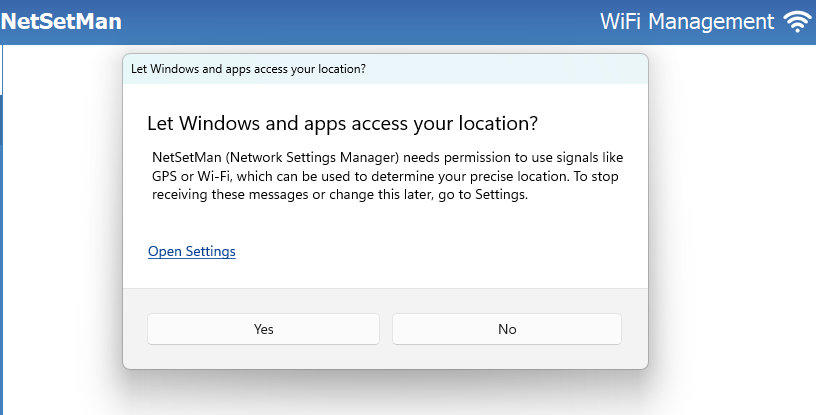Click the dialog title bar text
This screenshot has height=415, width=816.
(248, 69)
